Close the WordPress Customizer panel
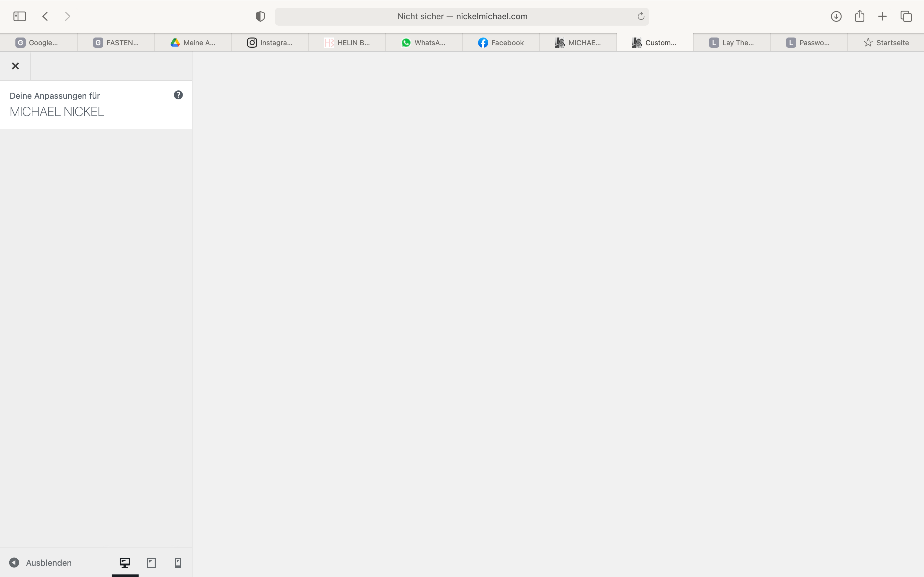Screen dimensions: 924x577 pos(15,66)
